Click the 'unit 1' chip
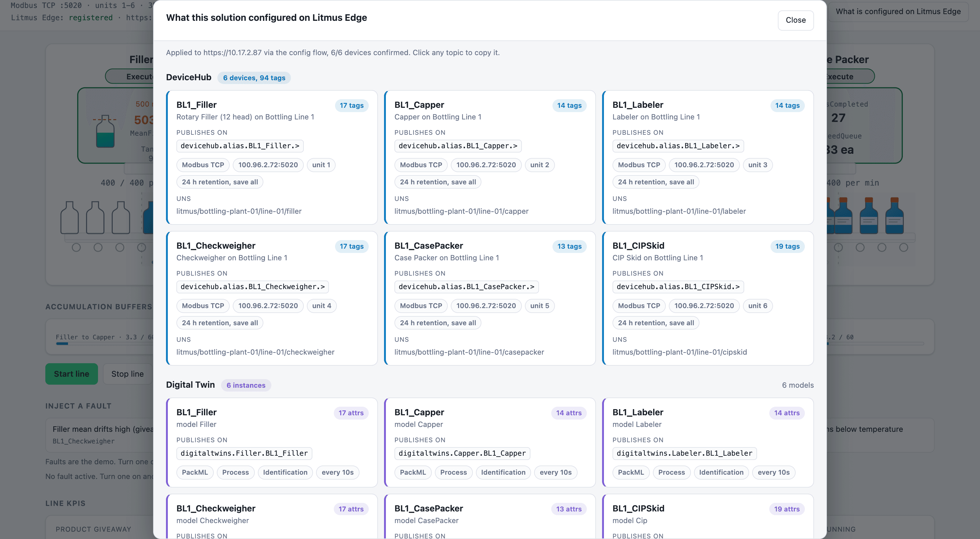The width and height of the screenshot is (980, 539). [x=321, y=165]
